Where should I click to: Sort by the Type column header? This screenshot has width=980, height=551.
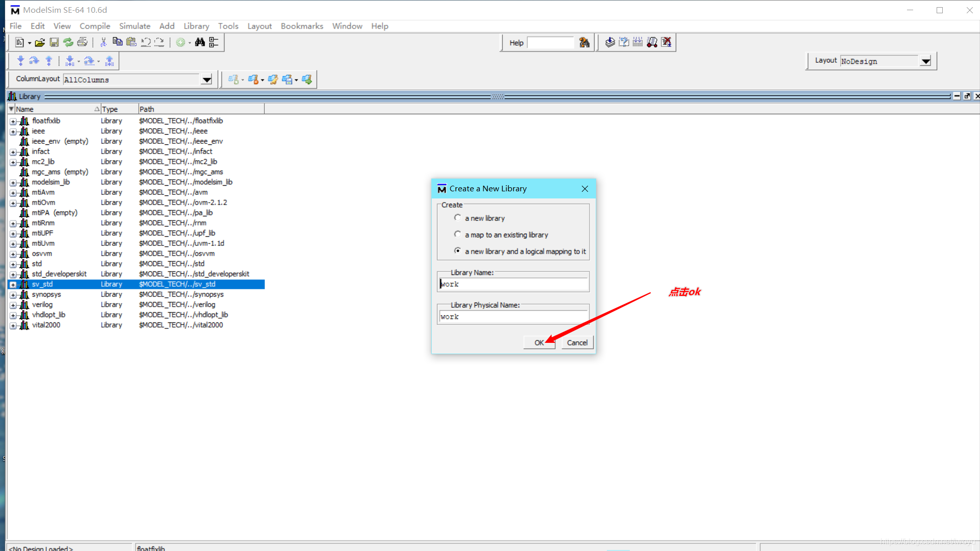(x=119, y=109)
